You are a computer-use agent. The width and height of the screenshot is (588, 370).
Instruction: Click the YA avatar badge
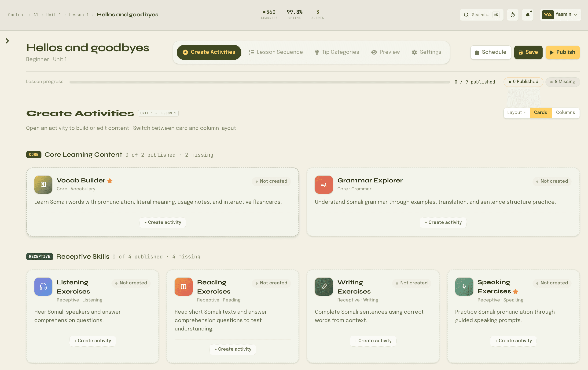click(548, 15)
